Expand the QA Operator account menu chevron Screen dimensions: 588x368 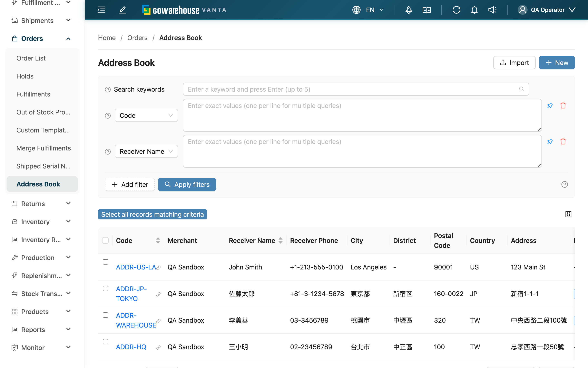click(572, 10)
